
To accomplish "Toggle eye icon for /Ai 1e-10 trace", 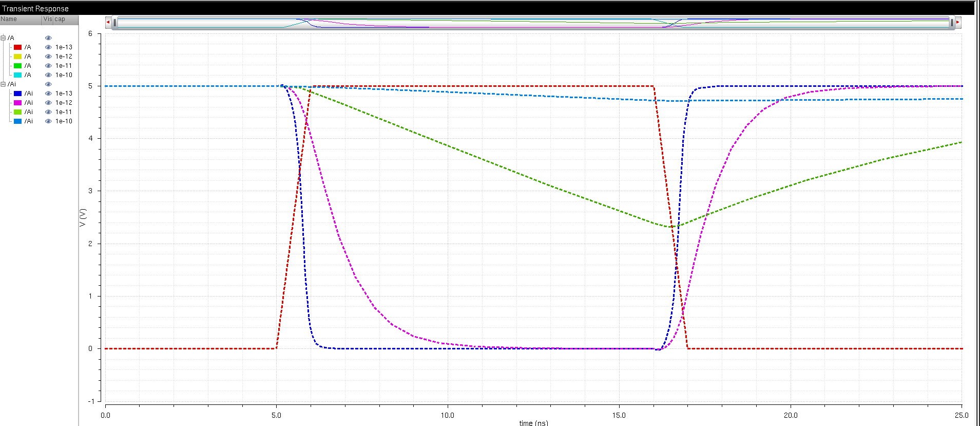I will tap(48, 121).
